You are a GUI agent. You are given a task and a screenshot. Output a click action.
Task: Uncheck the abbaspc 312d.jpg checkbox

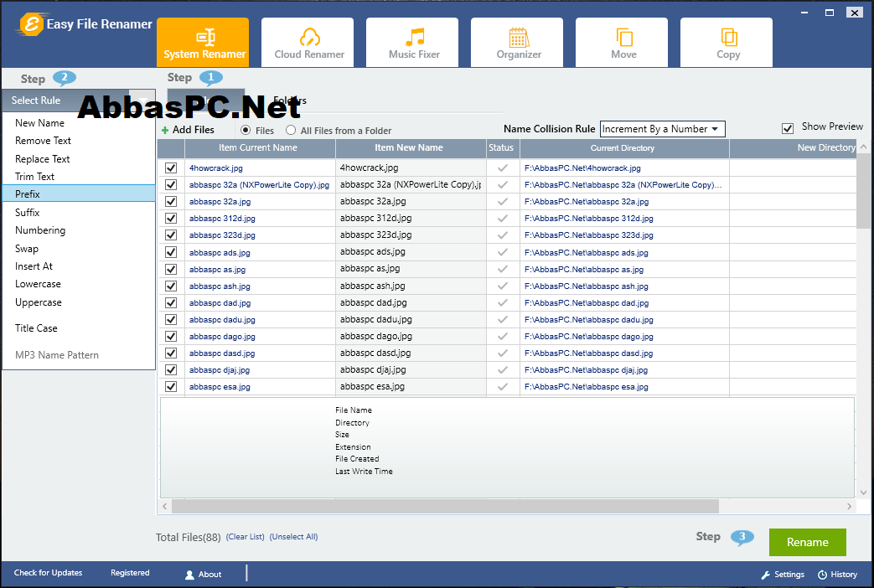click(x=171, y=218)
